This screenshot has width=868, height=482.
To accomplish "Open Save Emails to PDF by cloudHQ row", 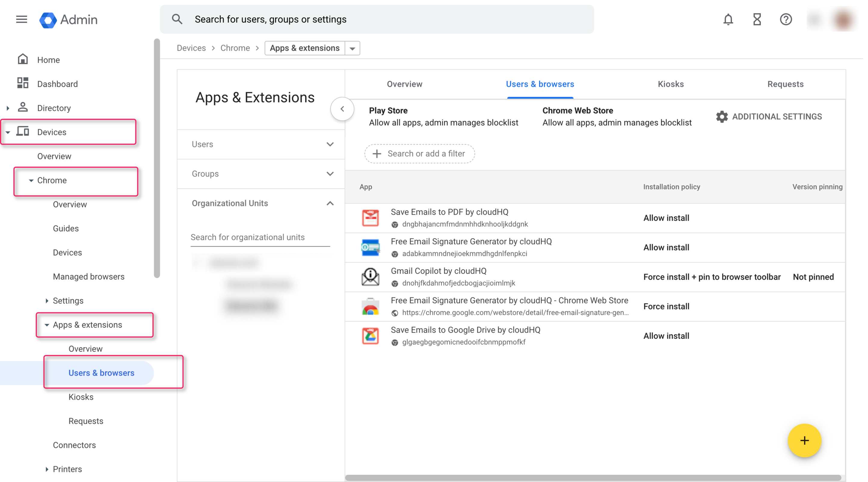I will click(x=595, y=218).
